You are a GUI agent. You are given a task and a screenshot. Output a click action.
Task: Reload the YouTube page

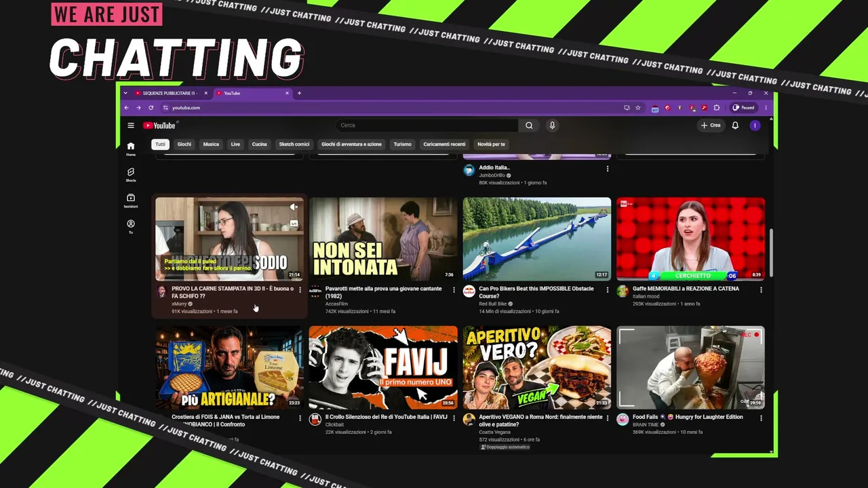click(x=151, y=108)
